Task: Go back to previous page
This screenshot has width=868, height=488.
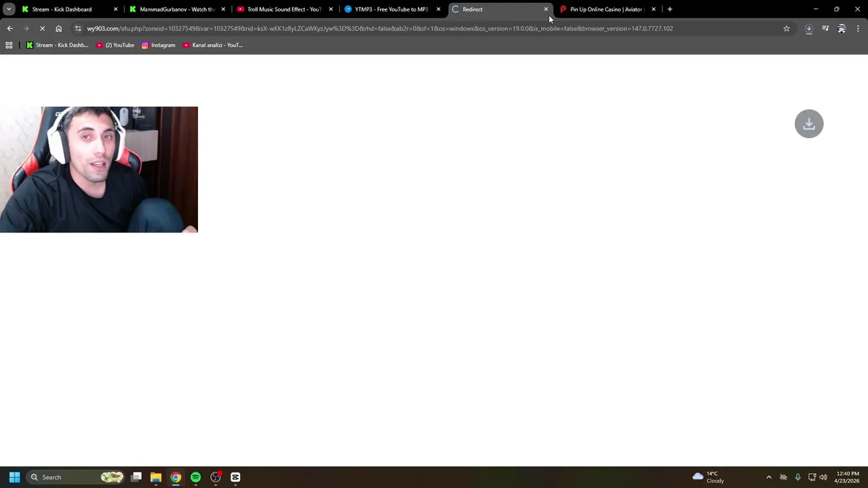Action: pos(9,28)
